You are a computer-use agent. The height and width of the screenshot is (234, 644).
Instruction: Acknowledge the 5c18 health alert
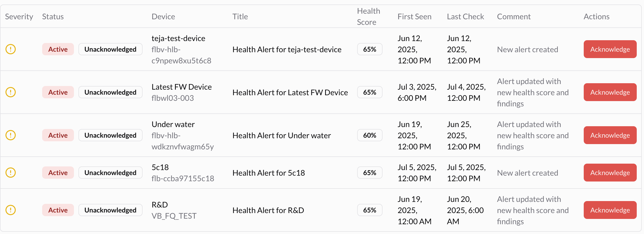tap(610, 173)
